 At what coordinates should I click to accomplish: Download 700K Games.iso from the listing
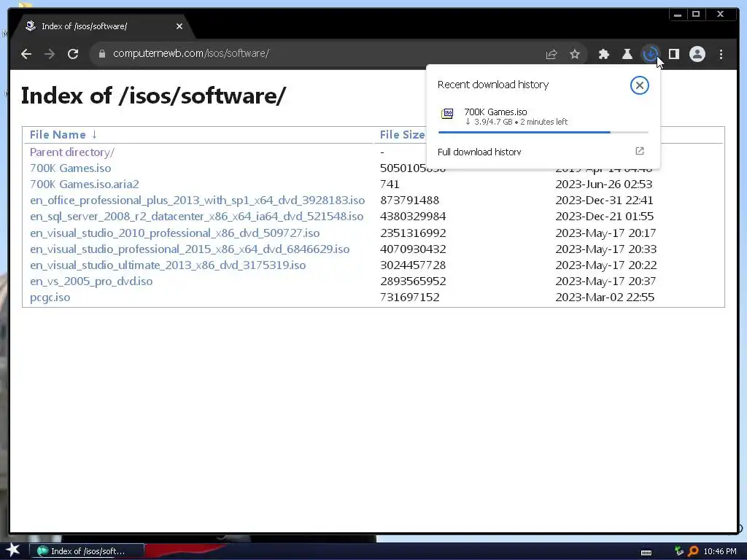pyautogui.click(x=71, y=168)
